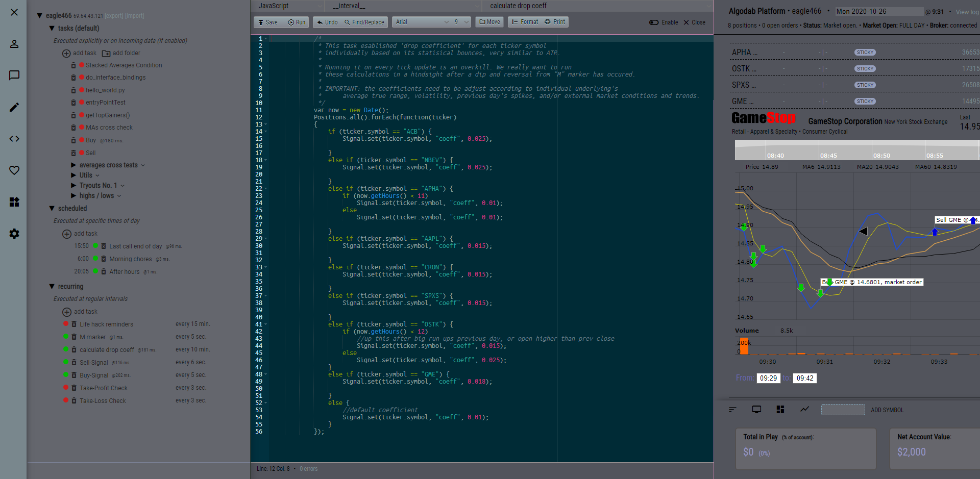Click the ADD SYMBOL input field
The image size is (980, 479).
[843, 410]
